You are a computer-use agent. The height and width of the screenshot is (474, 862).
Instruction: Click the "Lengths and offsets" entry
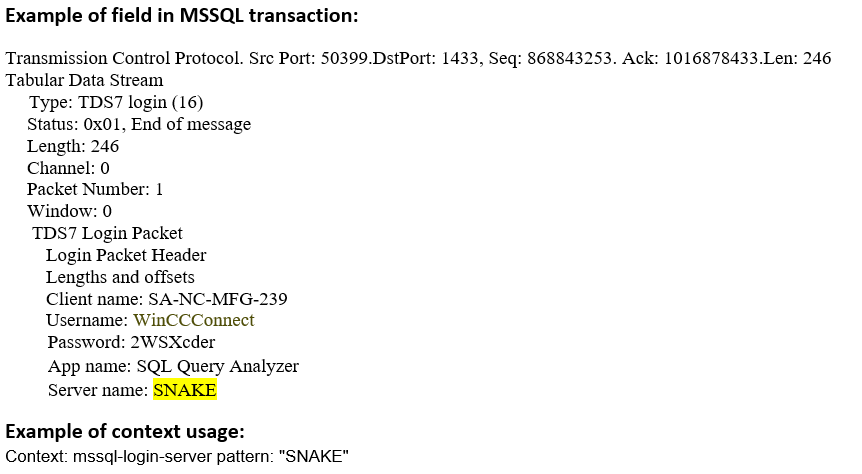tap(120, 277)
